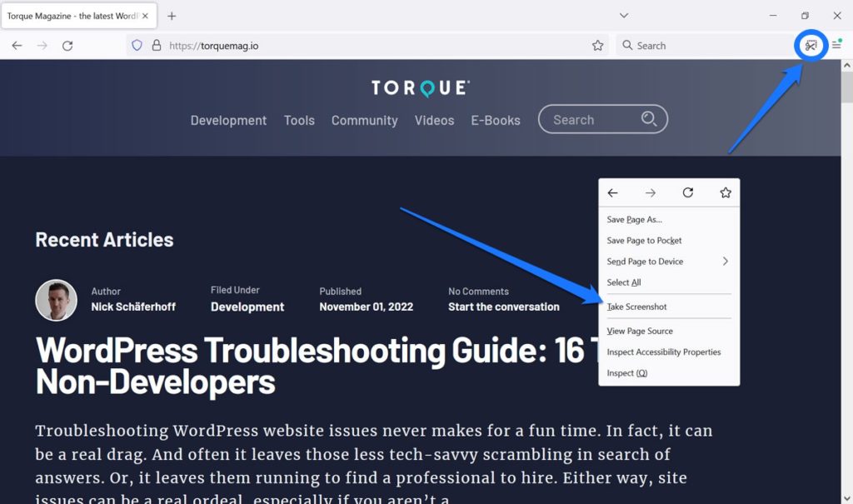
Task: Click the browser back arrow in toolbar
Action: coord(17,46)
